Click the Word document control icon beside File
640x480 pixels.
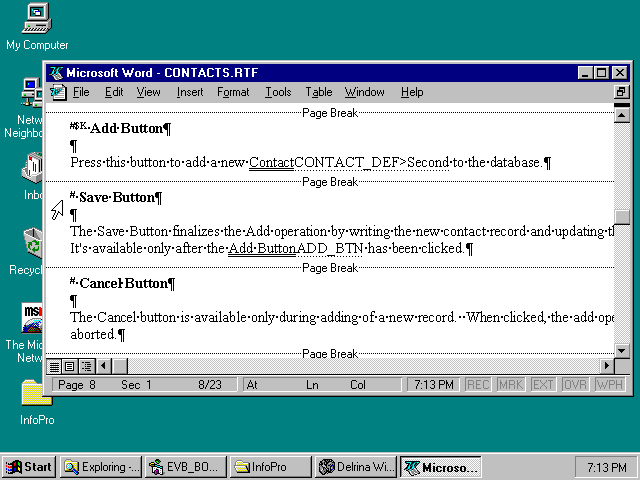(58, 92)
